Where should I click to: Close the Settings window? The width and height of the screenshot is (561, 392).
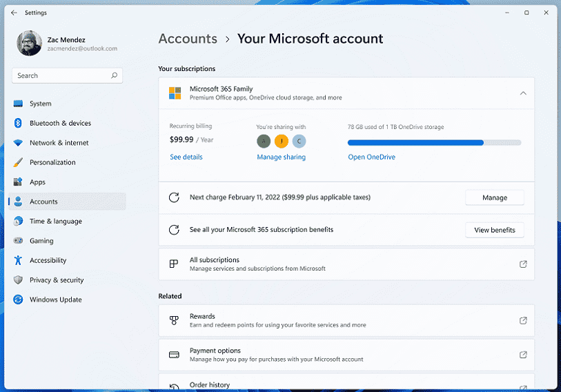click(546, 12)
